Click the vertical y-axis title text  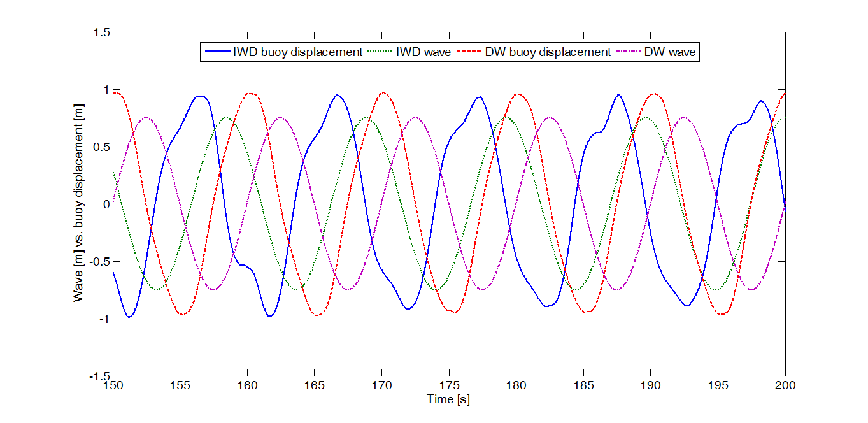78,204
